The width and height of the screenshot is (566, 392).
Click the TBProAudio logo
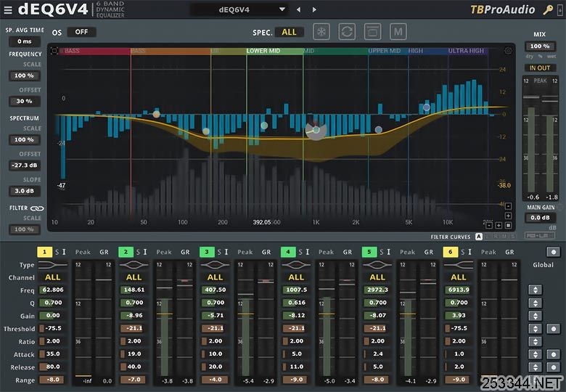click(502, 9)
